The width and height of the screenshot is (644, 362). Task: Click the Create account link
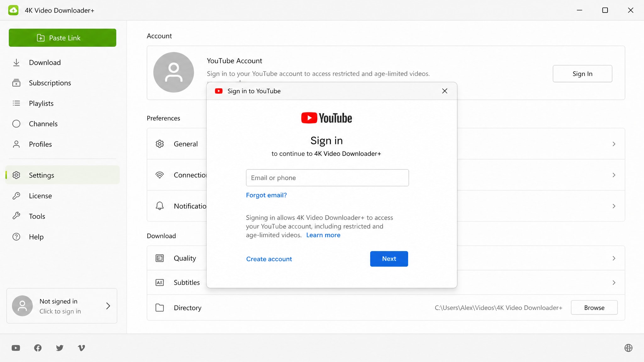[x=269, y=259]
